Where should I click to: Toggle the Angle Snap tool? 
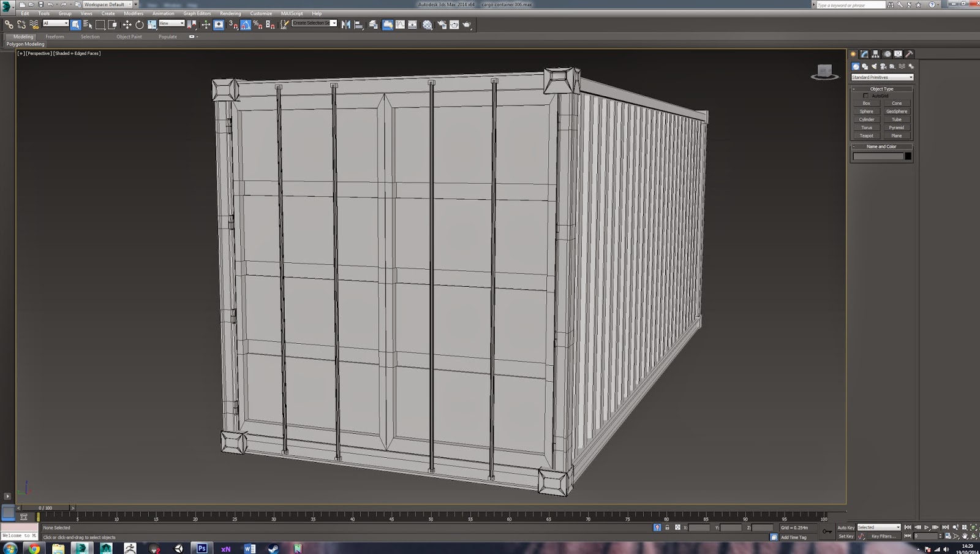pos(246,25)
